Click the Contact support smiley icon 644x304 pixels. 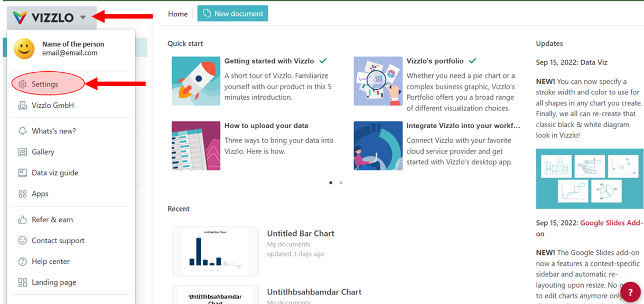tap(23, 241)
